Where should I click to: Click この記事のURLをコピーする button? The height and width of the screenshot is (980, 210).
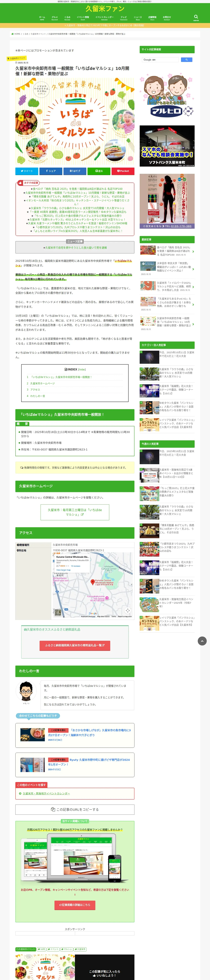(75, 810)
